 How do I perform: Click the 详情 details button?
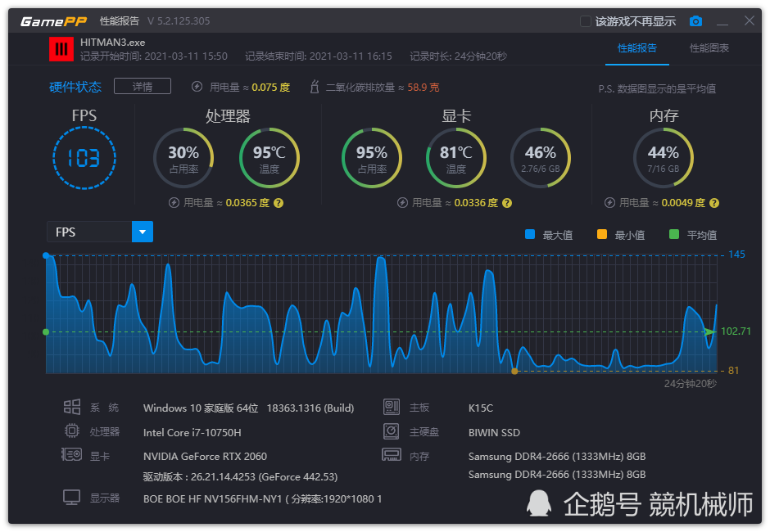143,87
